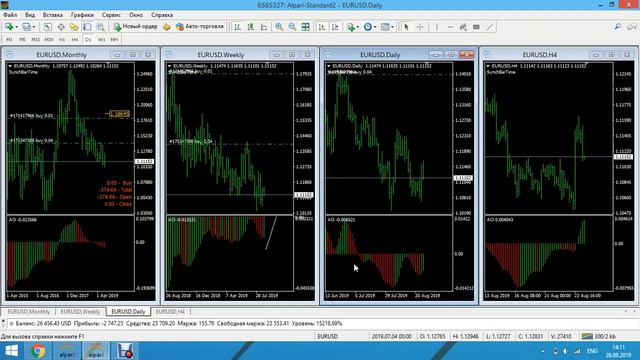Open the Periods clock icon
Viewport: 640px width, 360px height.
click(x=368, y=27)
